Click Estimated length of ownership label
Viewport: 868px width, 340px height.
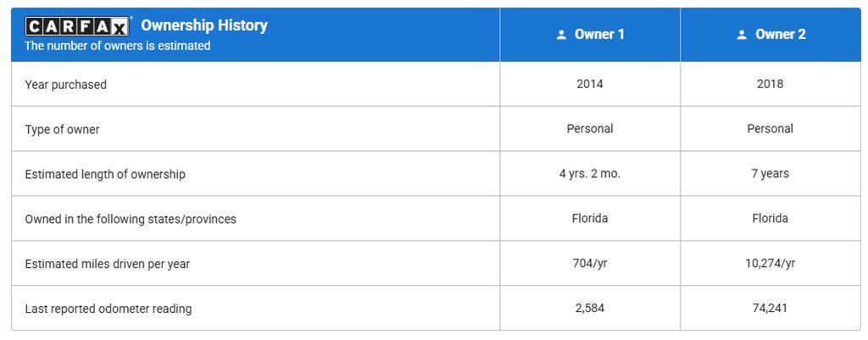point(105,175)
